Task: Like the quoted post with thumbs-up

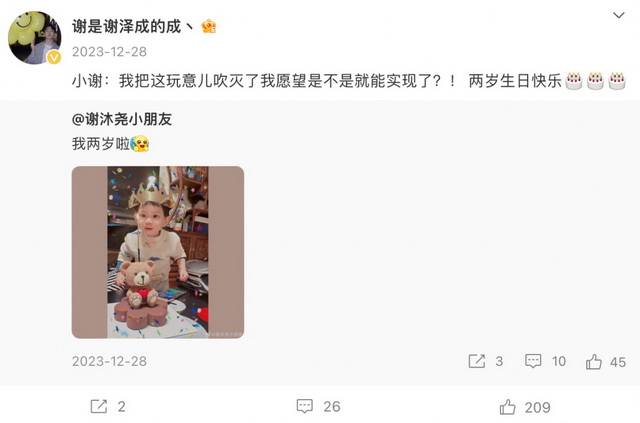Action: [x=594, y=362]
